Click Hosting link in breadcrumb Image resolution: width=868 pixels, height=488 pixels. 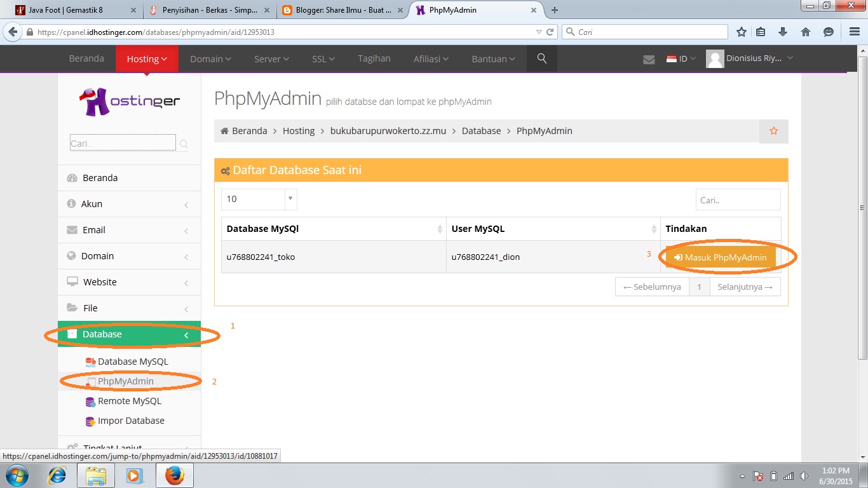click(299, 131)
